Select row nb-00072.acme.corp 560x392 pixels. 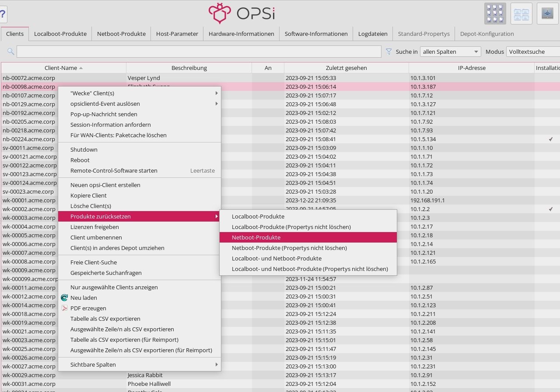(280, 78)
